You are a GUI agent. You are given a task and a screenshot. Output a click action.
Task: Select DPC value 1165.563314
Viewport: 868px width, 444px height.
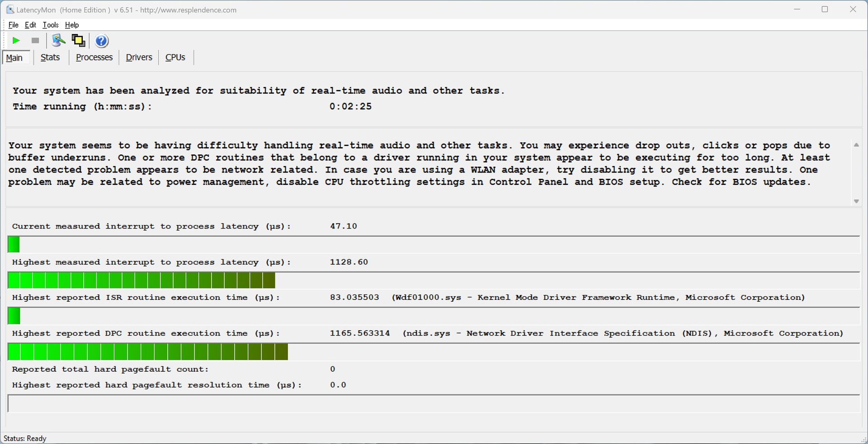[x=360, y=333]
